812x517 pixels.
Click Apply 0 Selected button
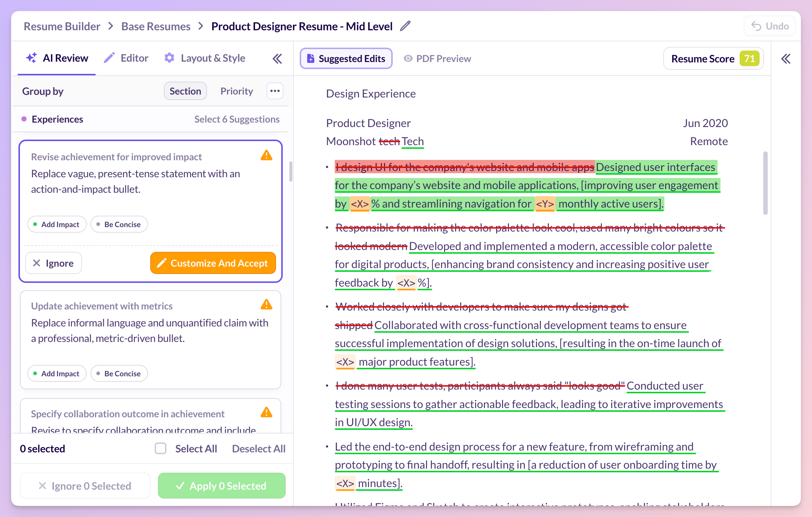coord(221,486)
